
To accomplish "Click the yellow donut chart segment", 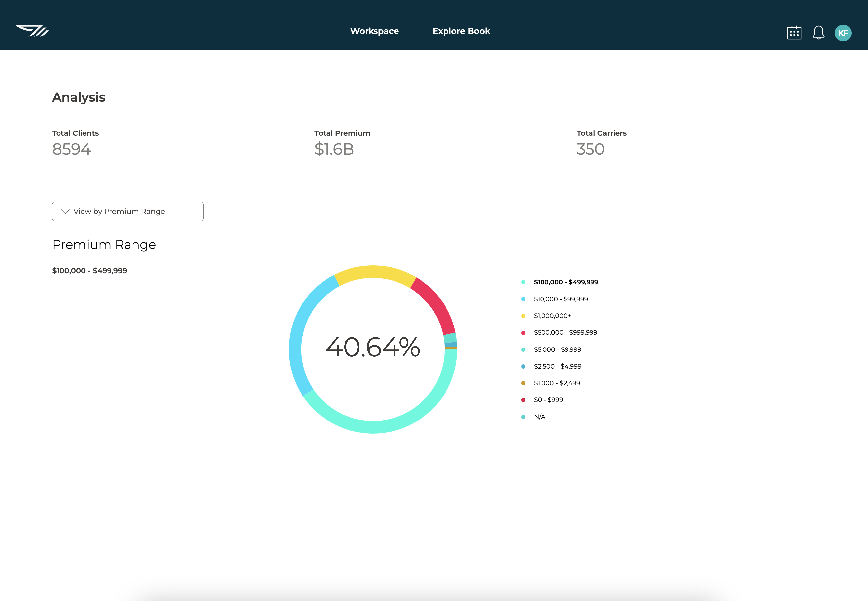I will coord(374,272).
